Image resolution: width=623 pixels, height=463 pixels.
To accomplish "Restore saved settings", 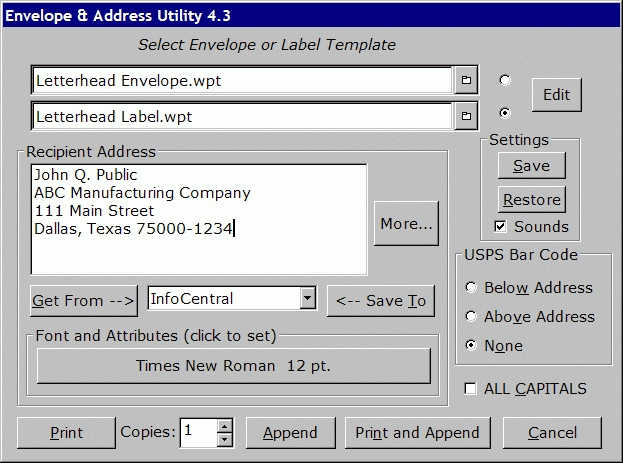I will pos(532,199).
